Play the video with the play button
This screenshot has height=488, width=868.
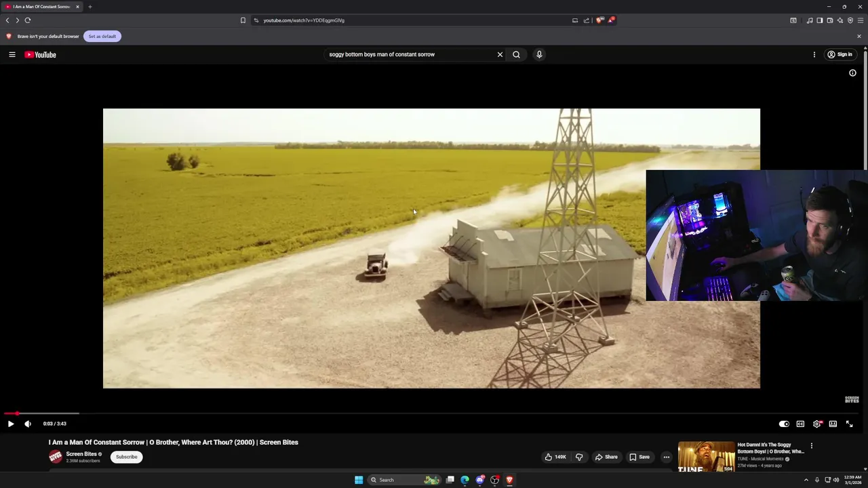[x=11, y=424]
